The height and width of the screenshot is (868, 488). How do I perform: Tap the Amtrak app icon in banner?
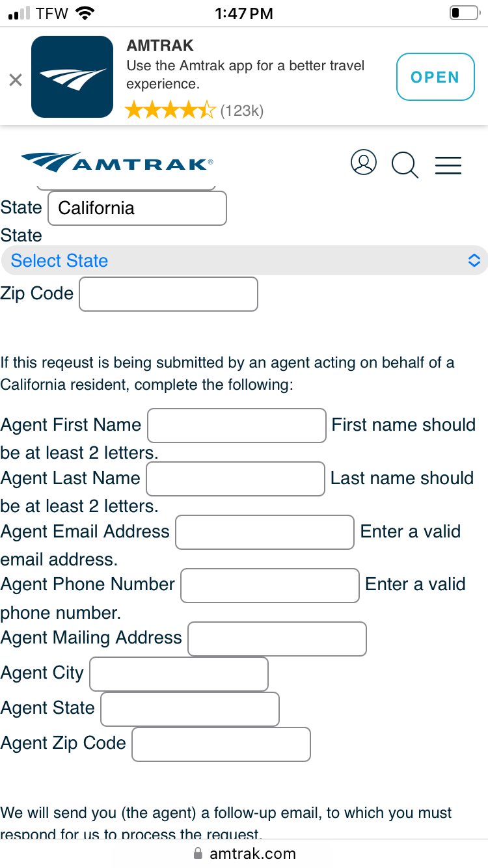pos(72,77)
